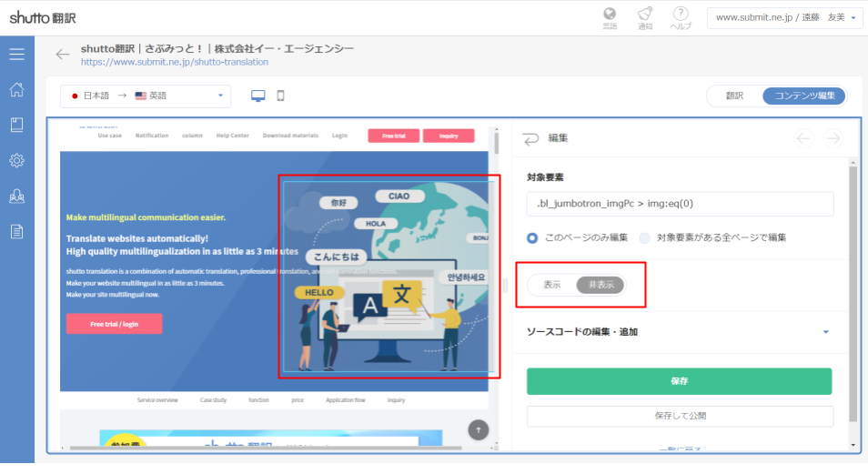The width and height of the screenshot is (868, 474).
Task: Click Use case in preview navigation
Action: pos(109,136)
